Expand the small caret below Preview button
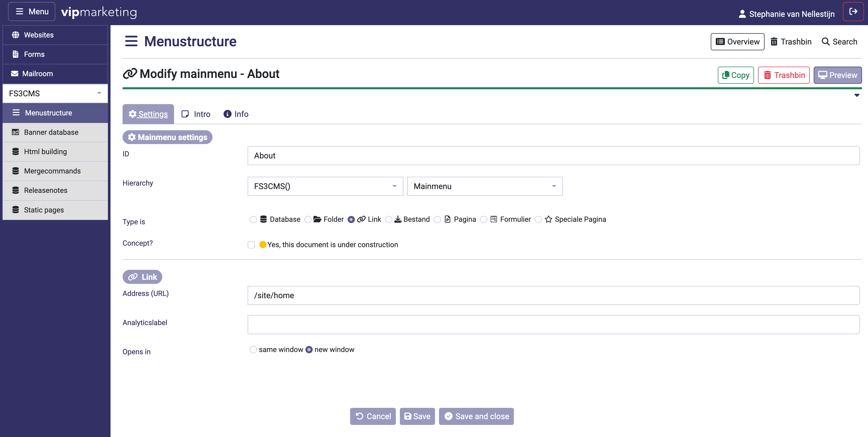This screenshot has width=868, height=437. click(x=857, y=96)
